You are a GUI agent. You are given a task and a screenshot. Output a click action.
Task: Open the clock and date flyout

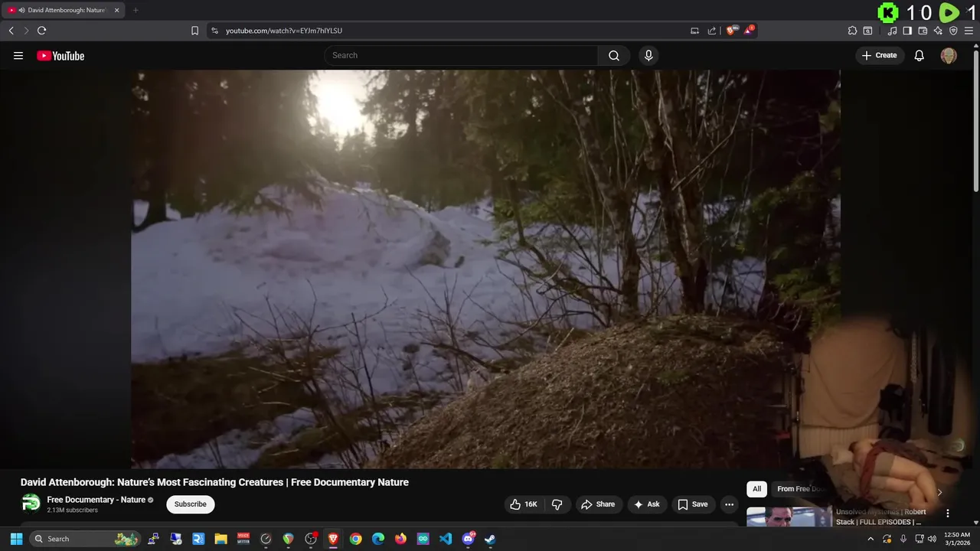click(957, 539)
